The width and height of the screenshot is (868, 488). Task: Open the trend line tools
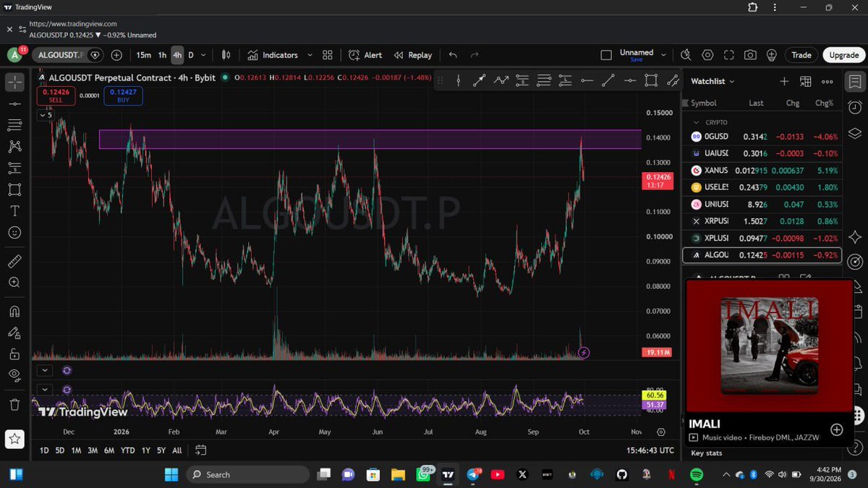[x=14, y=104]
